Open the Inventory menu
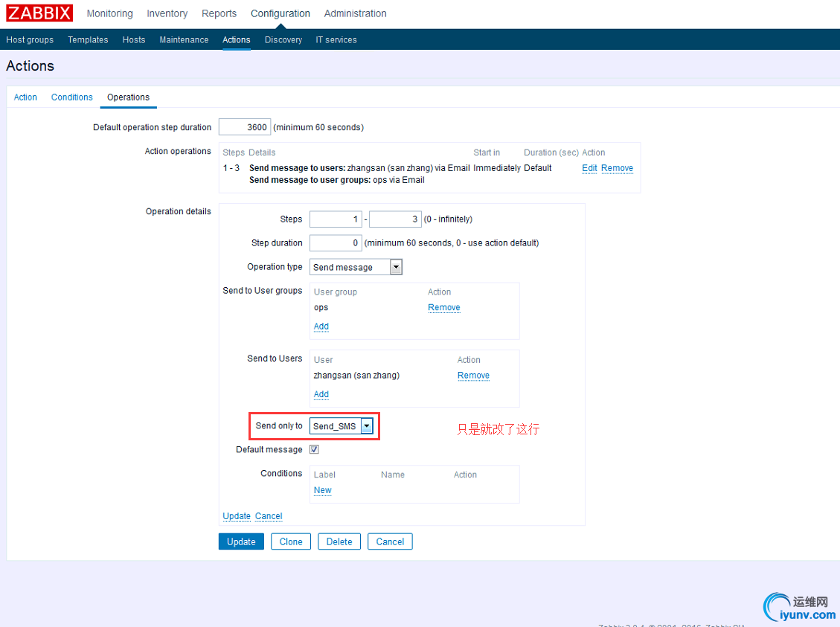The height and width of the screenshot is (627, 840). (x=167, y=13)
